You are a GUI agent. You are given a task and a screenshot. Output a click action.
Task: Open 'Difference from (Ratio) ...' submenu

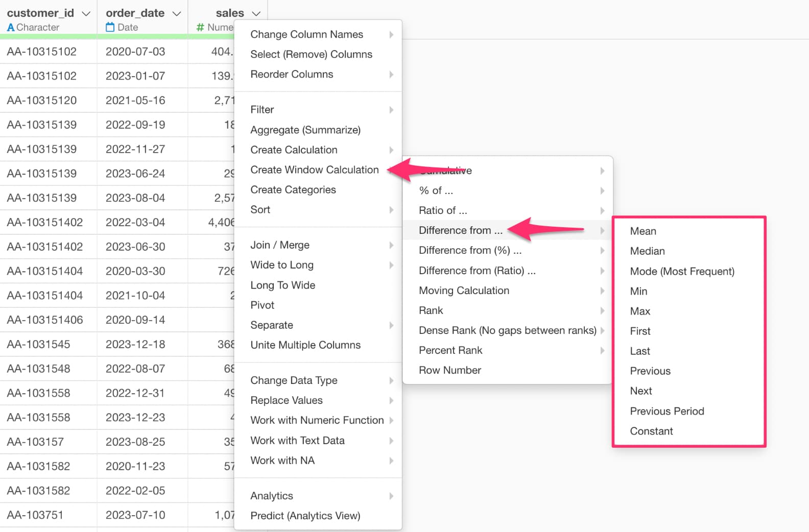[508, 271]
